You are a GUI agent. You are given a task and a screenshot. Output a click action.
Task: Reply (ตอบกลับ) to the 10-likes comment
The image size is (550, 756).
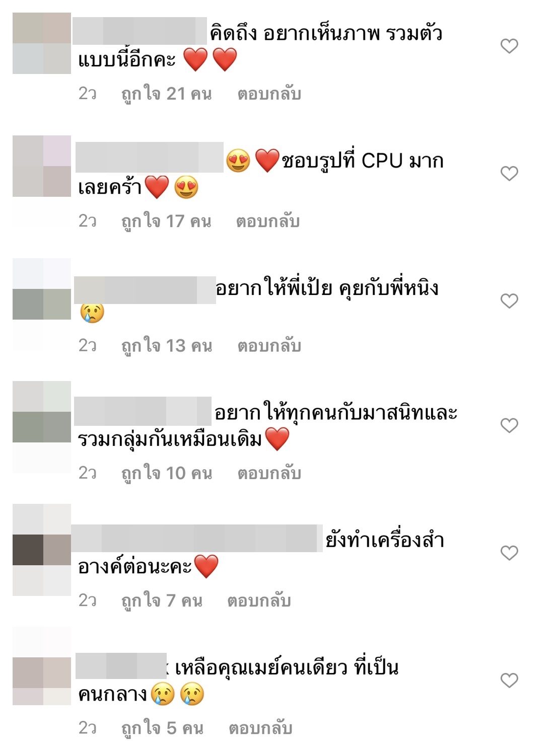pyautogui.click(x=269, y=474)
